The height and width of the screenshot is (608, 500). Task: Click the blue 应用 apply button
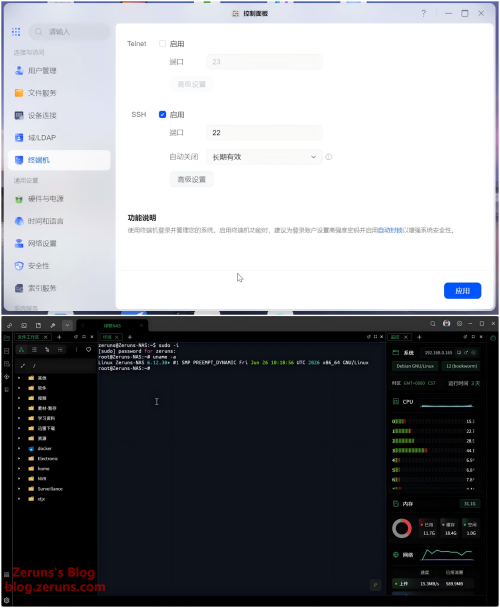coord(462,291)
